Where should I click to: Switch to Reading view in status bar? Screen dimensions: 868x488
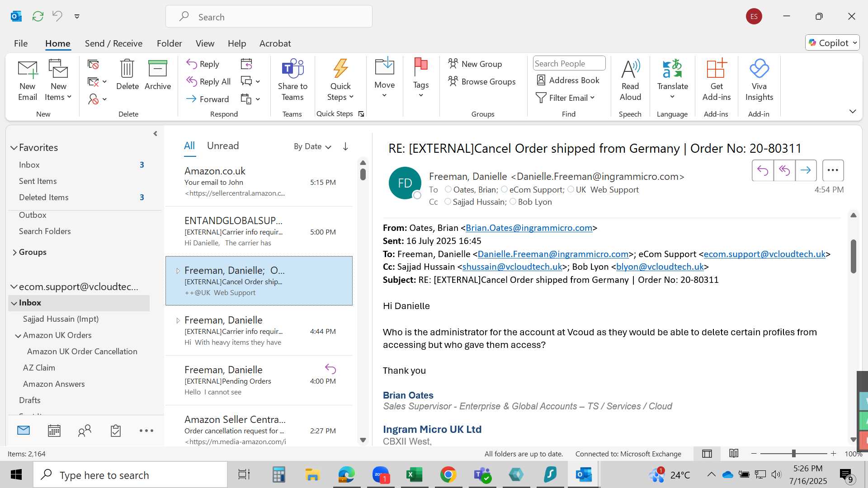coord(734,454)
